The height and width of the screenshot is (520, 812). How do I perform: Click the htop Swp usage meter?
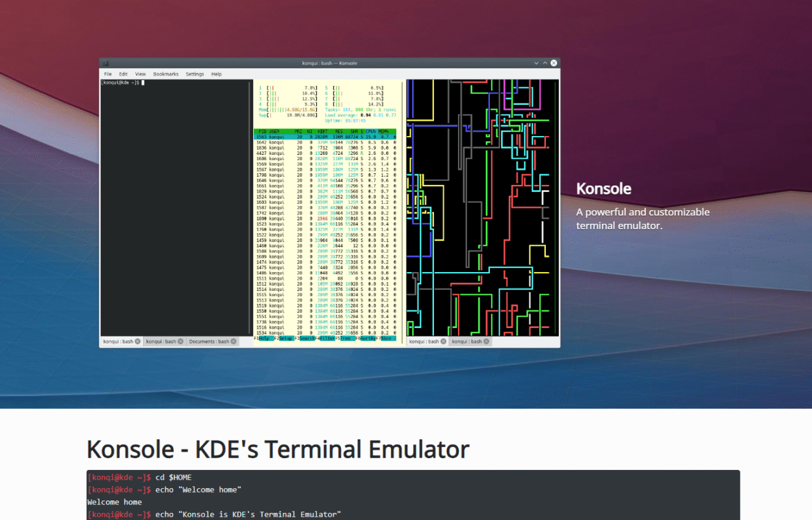tap(288, 115)
